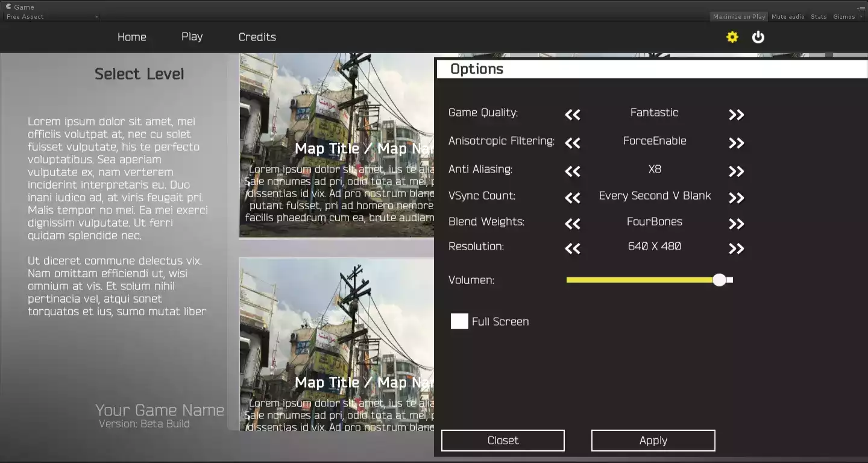Advance VSync Count with right arrow
The height and width of the screenshot is (463, 868).
tap(736, 198)
